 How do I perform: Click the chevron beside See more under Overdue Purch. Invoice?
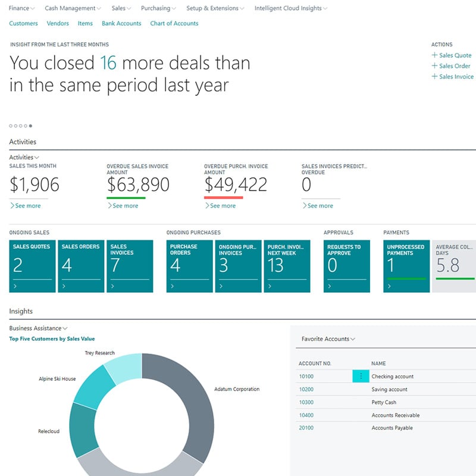(x=207, y=205)
